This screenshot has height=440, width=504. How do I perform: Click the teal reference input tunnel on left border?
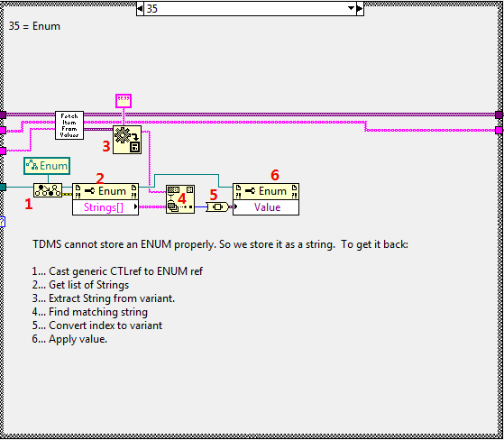(3, 187)
